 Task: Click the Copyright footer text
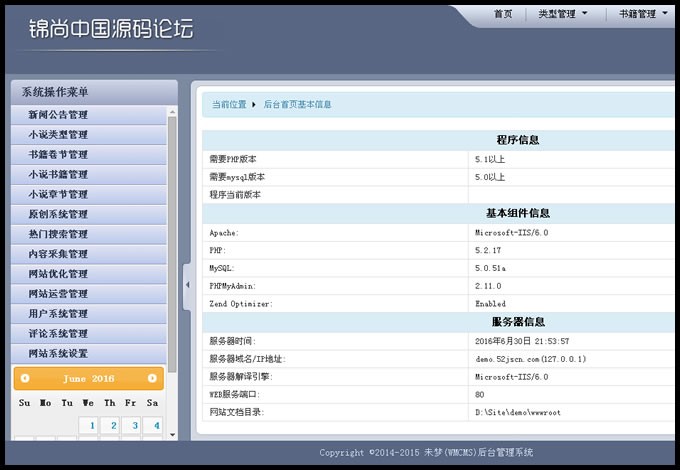(426, 453)
